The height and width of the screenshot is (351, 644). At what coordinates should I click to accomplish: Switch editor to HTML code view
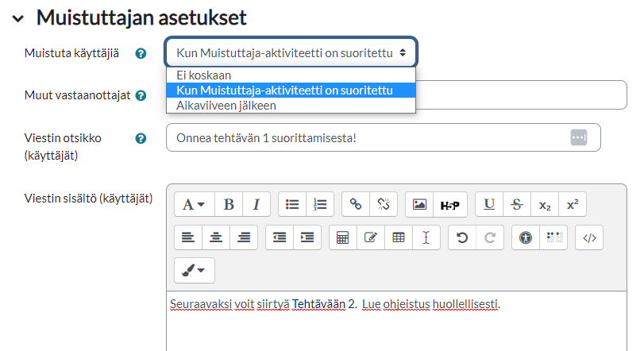pyautogui.click(x=588, y=237)
